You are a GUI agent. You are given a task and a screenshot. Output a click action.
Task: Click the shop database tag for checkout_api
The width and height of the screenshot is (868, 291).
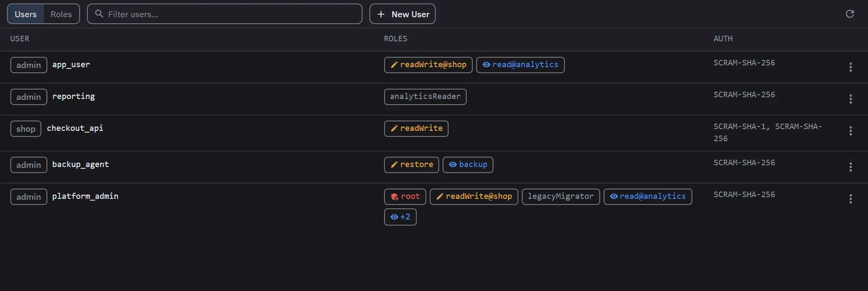pyautogui.click(x=26, y=129)
